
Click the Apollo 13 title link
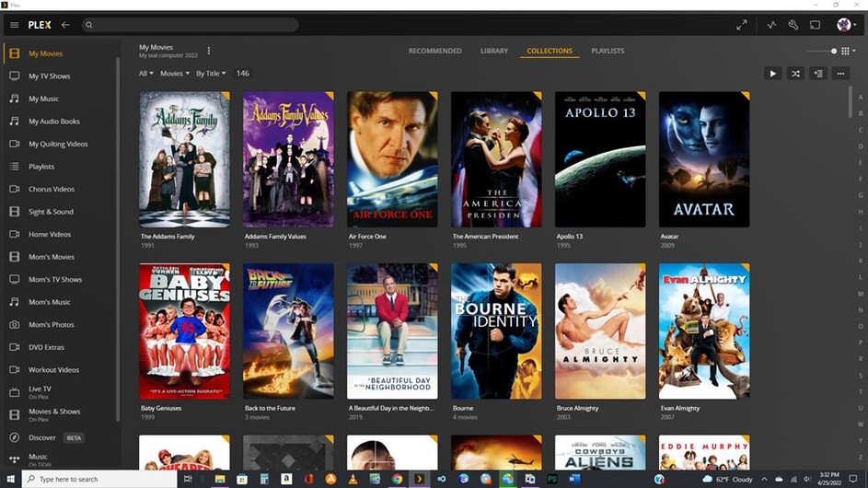[x=570, y=237]
